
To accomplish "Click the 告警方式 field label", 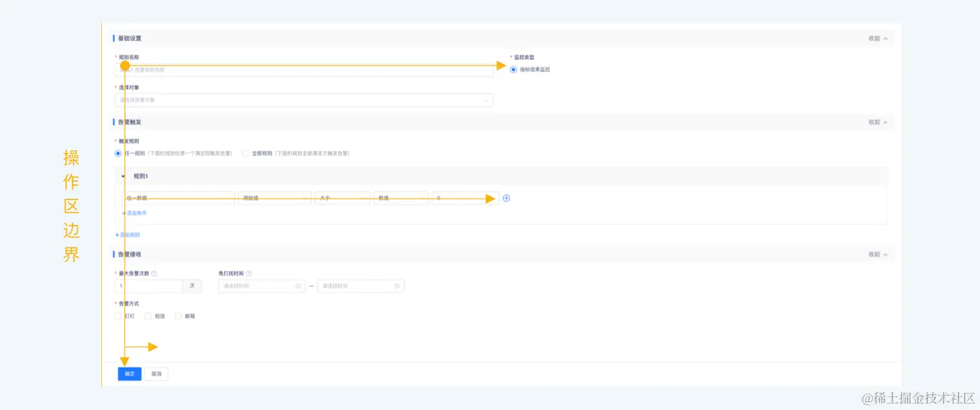I will (x=129, y=304).
